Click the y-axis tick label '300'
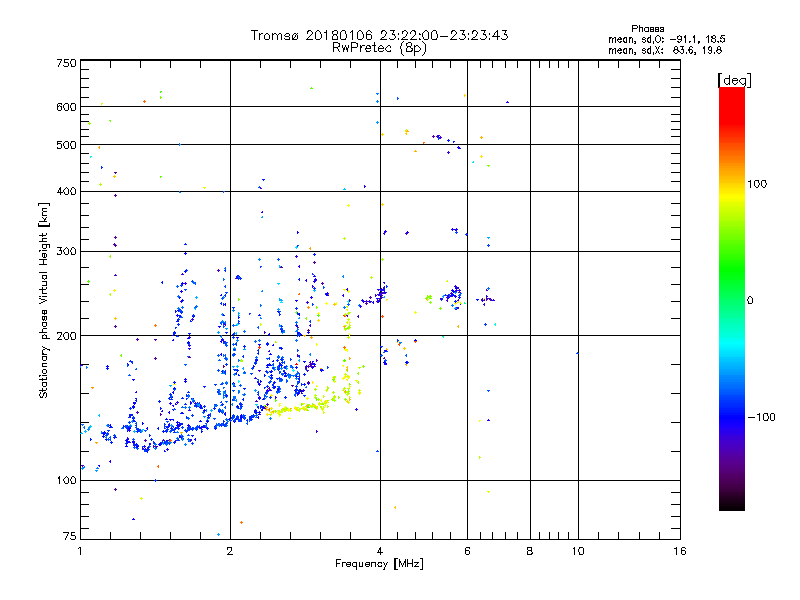This screenshot has height=600, width=800. pyautogui.click(x=66, y=252)
